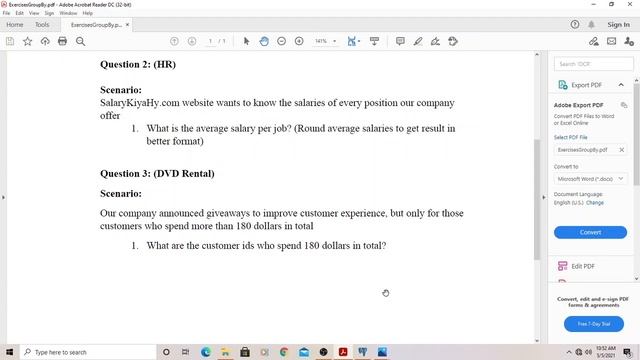640x360 pixels.
Task: Zoom out with the minus icon
Action: (282, 41)
